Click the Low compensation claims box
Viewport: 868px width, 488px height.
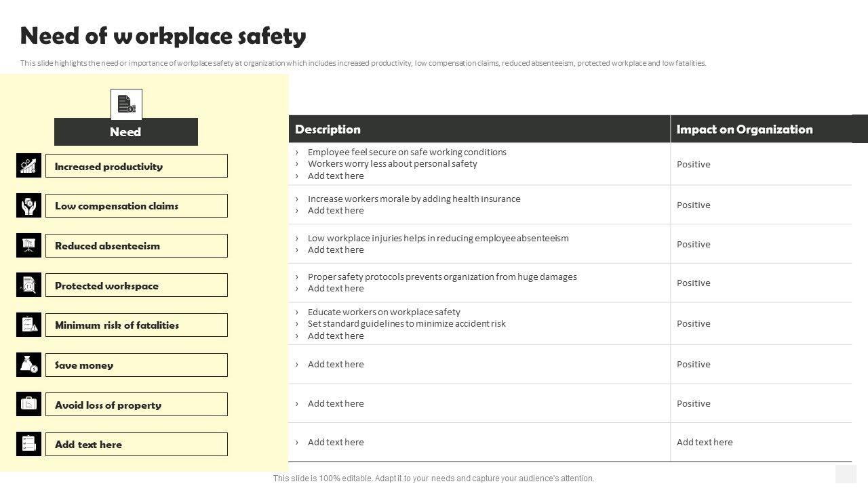[x=136, y=206]
